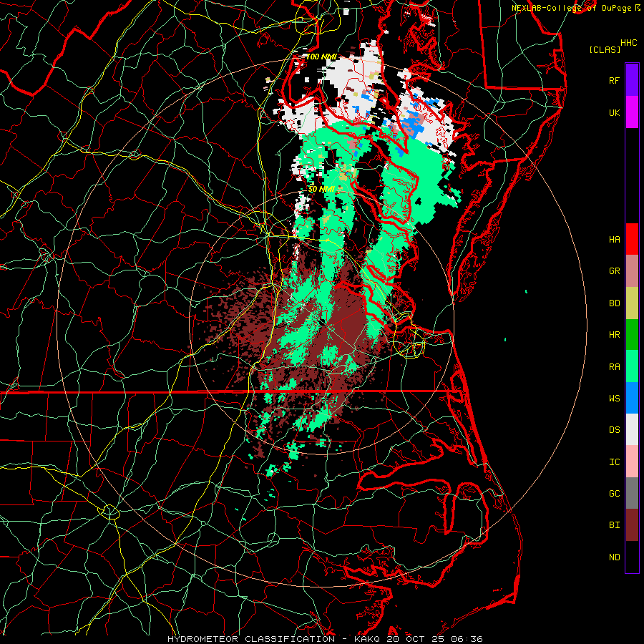This screenshot has height=644, width=644.
Task: Click the red HA color swatch
Action: 632,239
